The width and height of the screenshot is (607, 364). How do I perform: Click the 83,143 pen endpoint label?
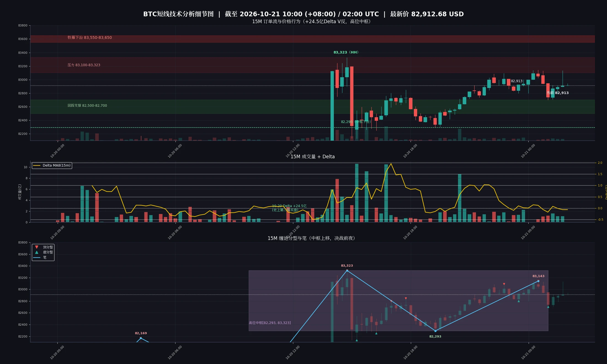point(538,276)
